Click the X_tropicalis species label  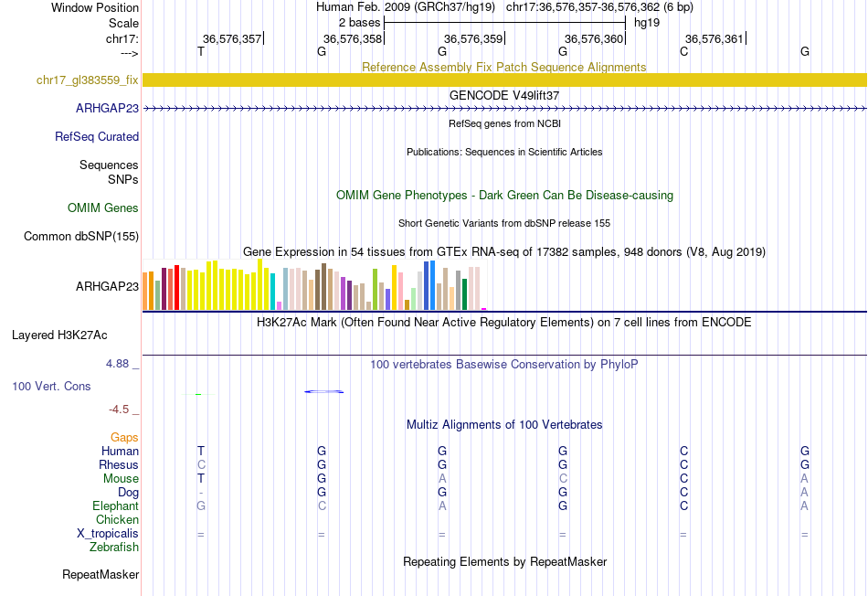[x=108, y=534]
